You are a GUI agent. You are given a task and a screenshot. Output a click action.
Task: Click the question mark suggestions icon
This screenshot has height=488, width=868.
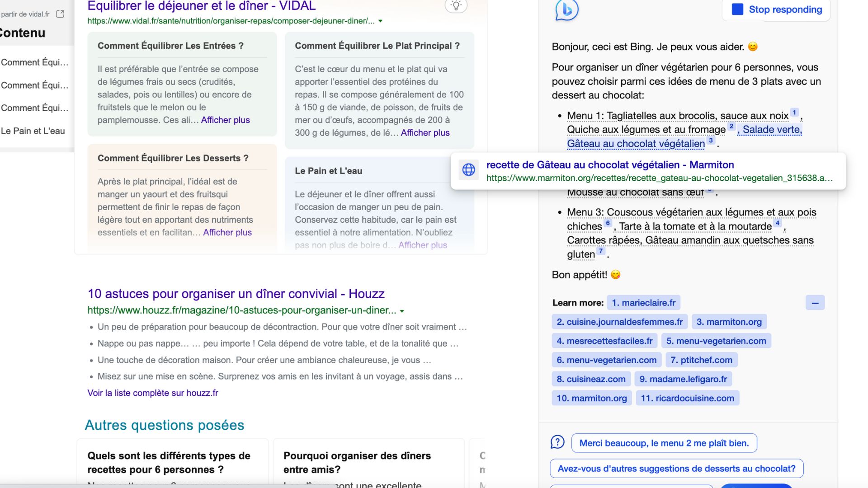557,442
